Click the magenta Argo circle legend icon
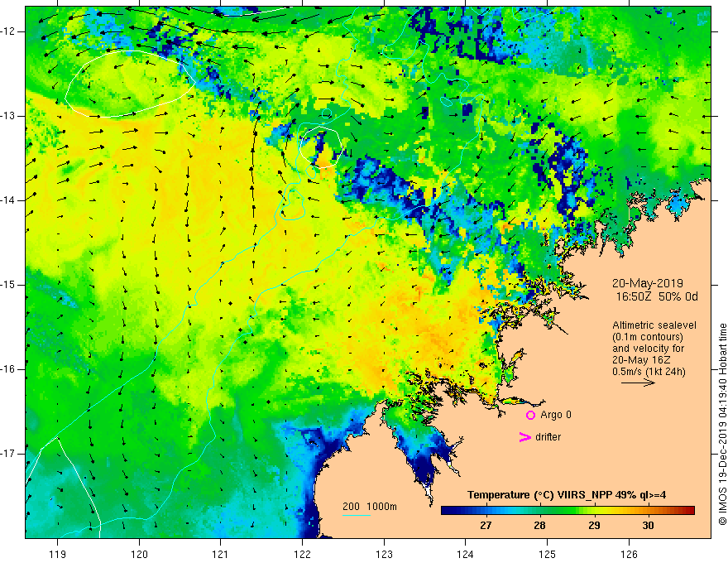 click(530, 415)
